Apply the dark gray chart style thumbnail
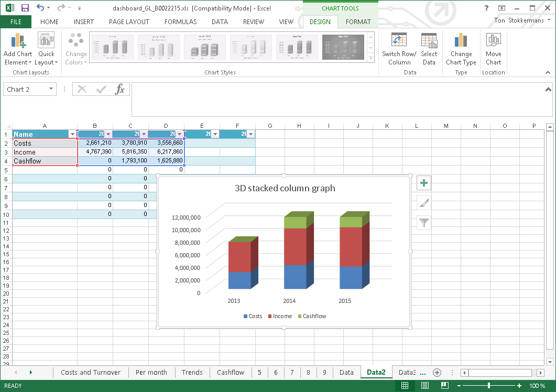Viewport: 556px width, 392px height. point(343,47)
